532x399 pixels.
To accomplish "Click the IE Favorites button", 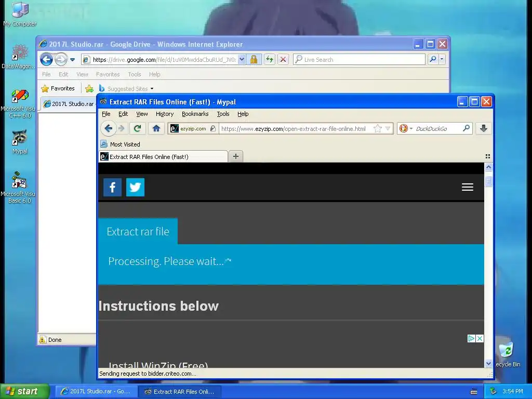I will (x=58, y=88).
